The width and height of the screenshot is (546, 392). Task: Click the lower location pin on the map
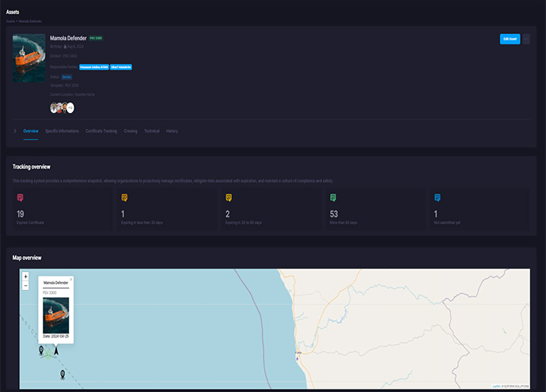coord(63,374)
